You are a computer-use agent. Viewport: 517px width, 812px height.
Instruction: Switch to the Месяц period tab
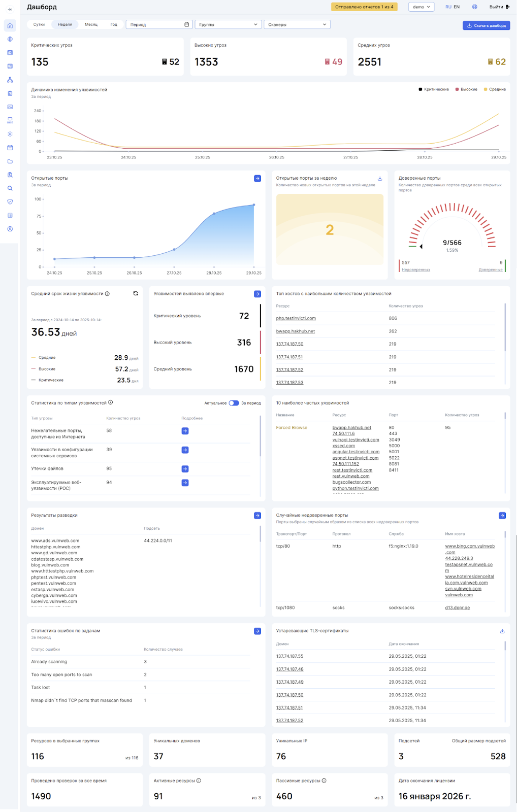click(91, 24)
